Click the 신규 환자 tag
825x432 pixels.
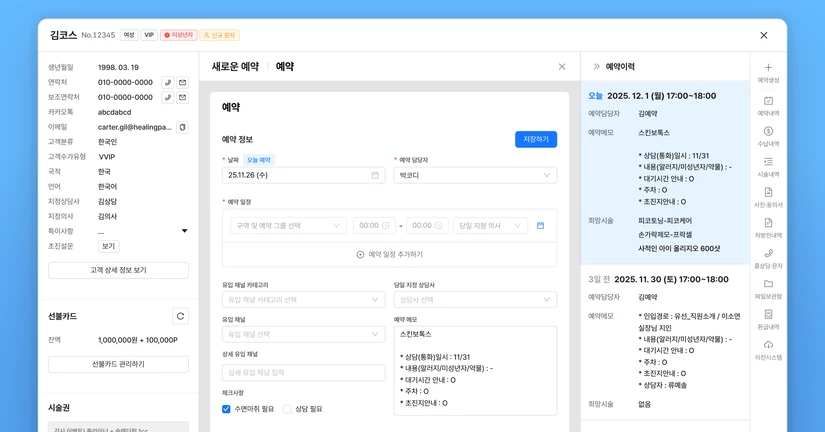pyautogui.click(x=219, y=35)
